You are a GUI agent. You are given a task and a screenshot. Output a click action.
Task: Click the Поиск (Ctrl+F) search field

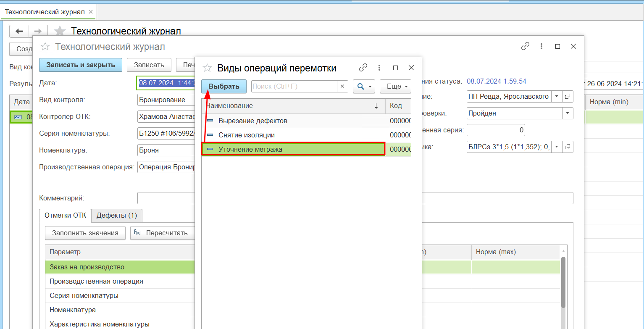click(294, 87)
